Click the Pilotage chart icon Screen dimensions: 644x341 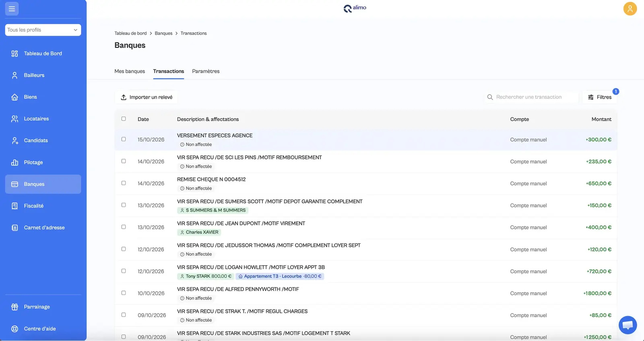click(14, 162)
